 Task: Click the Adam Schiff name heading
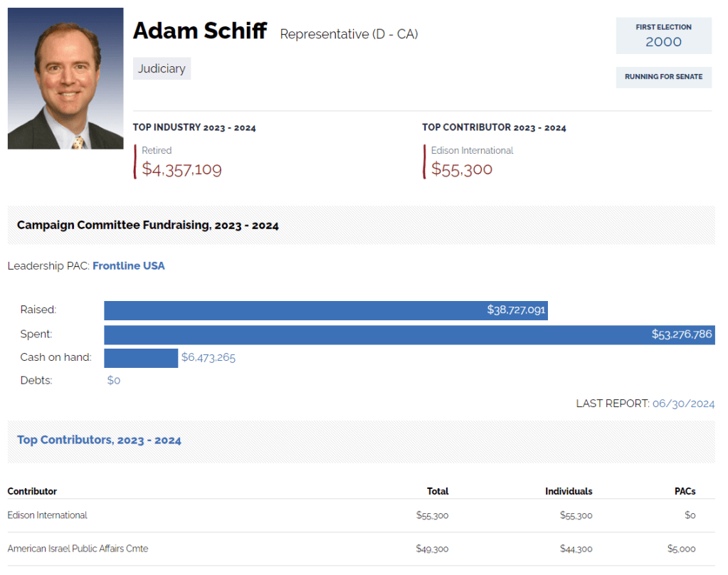pos(200,31)
